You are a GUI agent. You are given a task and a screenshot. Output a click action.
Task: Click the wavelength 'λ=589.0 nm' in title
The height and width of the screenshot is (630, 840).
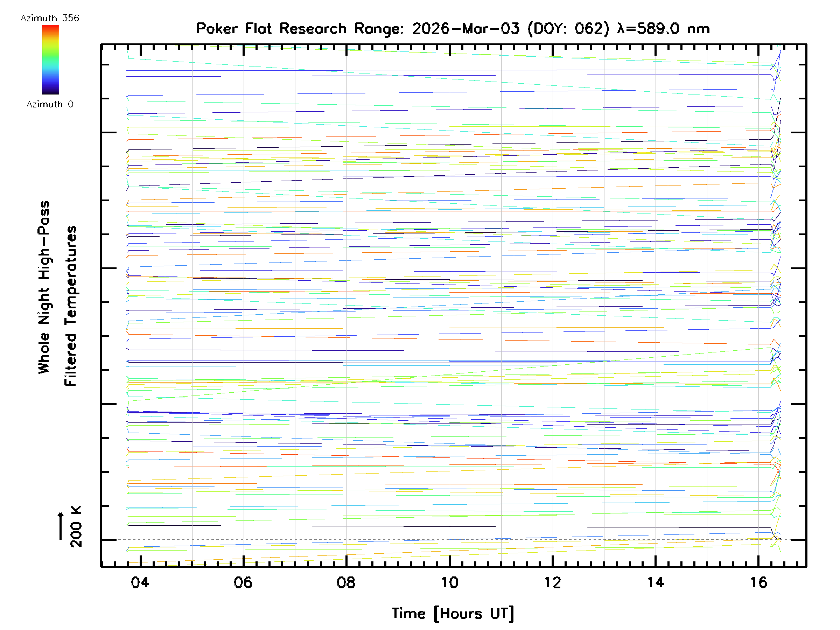point(663,29)
